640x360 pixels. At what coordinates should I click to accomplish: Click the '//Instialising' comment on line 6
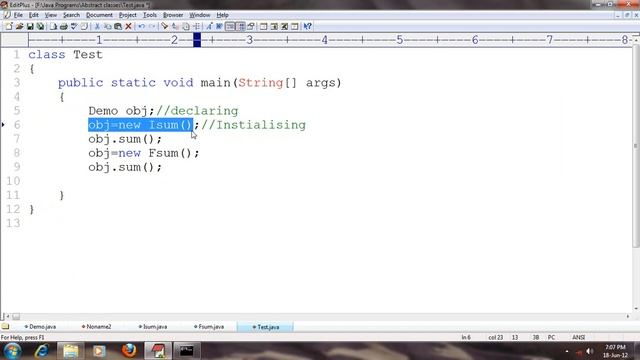click(253, 125)
